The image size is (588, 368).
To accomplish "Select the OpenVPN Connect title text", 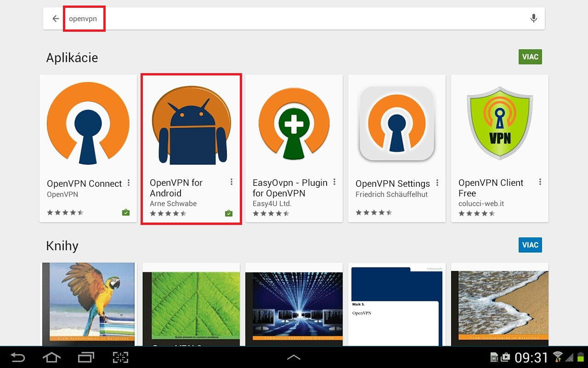I will pyautogui.click(x=85, y=184).
